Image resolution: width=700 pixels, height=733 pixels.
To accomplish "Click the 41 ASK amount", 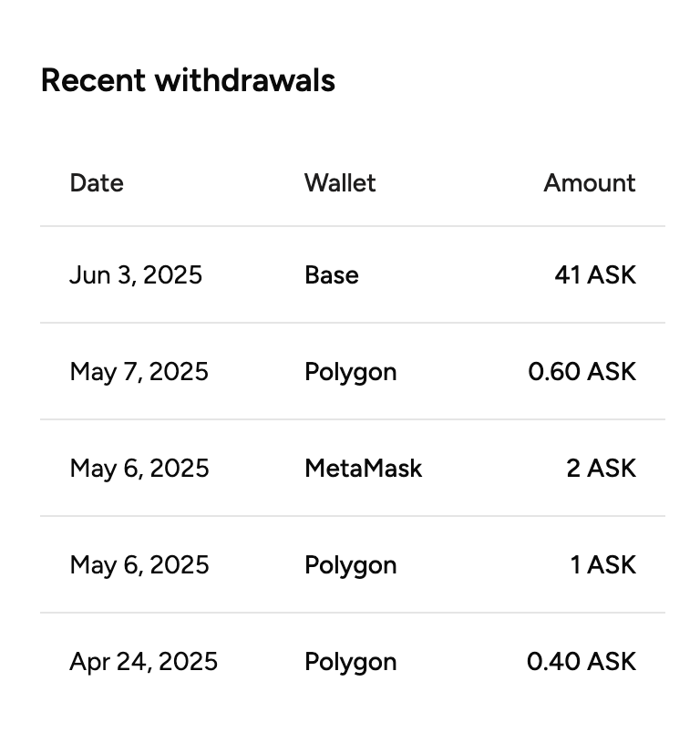I will (x=595, y=275).
